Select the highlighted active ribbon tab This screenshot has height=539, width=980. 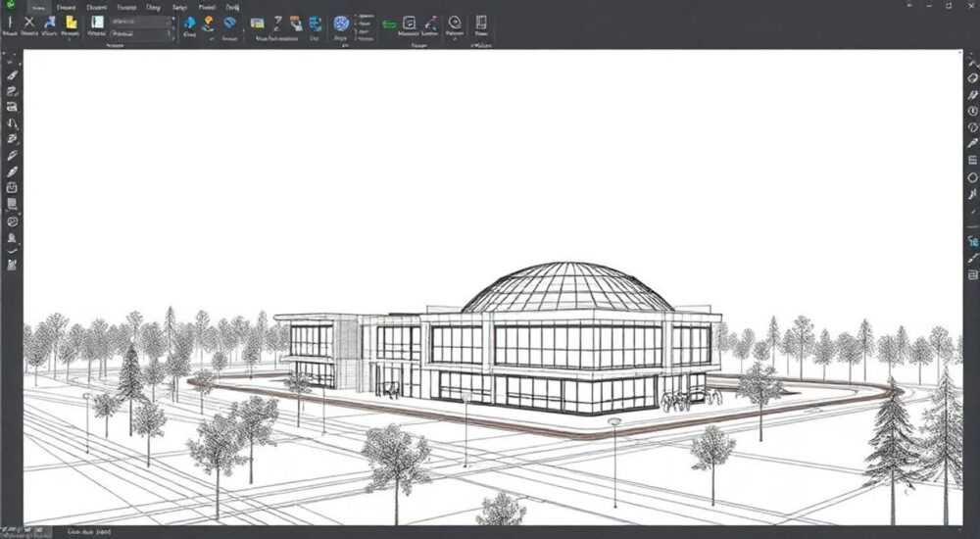39,8
